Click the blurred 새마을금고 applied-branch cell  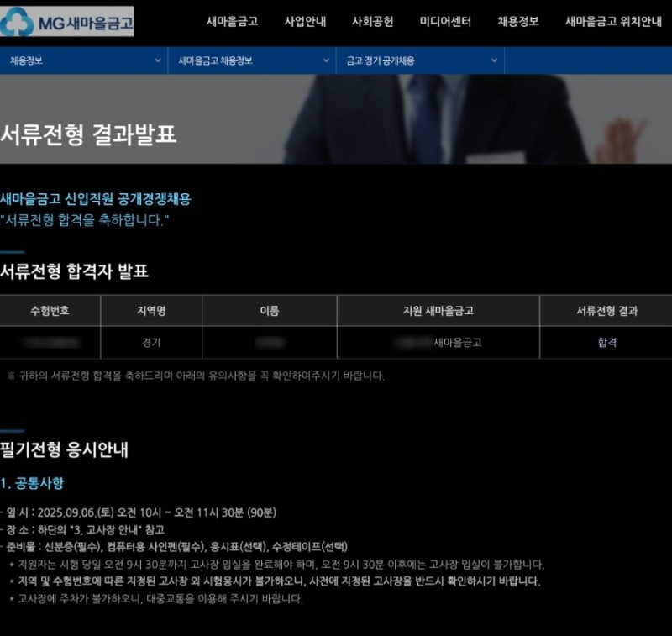(438, 343)
